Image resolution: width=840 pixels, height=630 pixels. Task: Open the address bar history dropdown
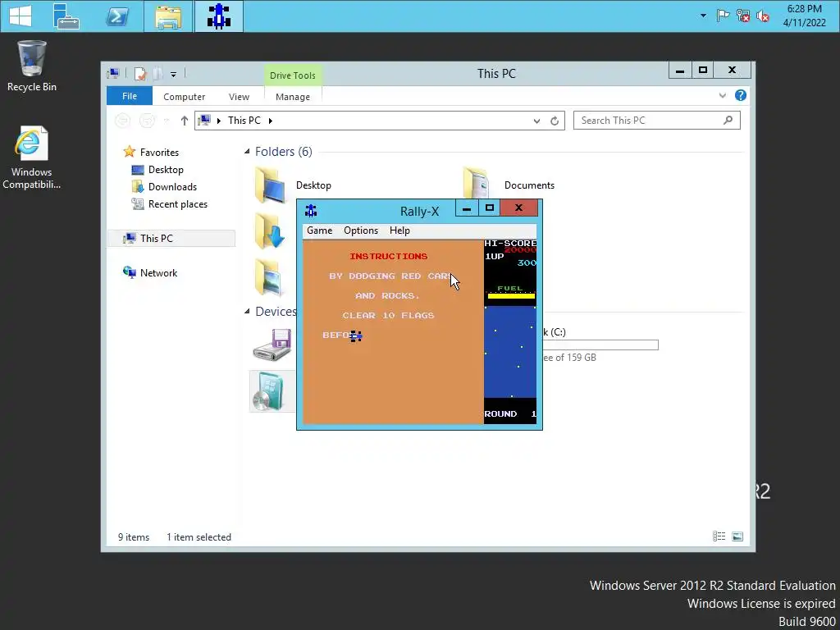(x=536, y=121)
